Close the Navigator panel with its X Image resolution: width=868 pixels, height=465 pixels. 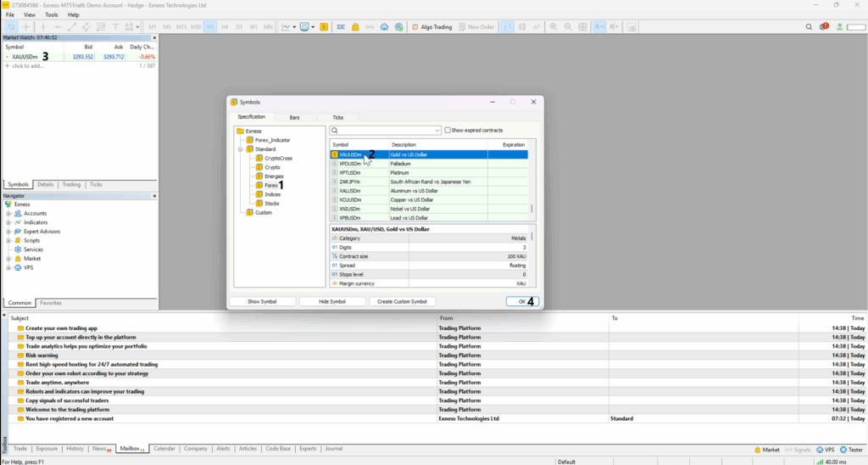click(x=156, y=196)
